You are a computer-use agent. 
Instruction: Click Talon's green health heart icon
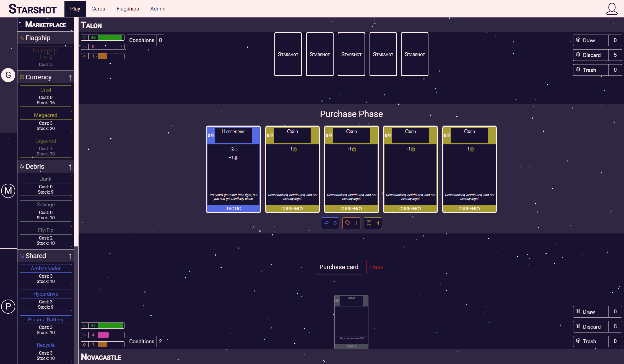[85, 38]
